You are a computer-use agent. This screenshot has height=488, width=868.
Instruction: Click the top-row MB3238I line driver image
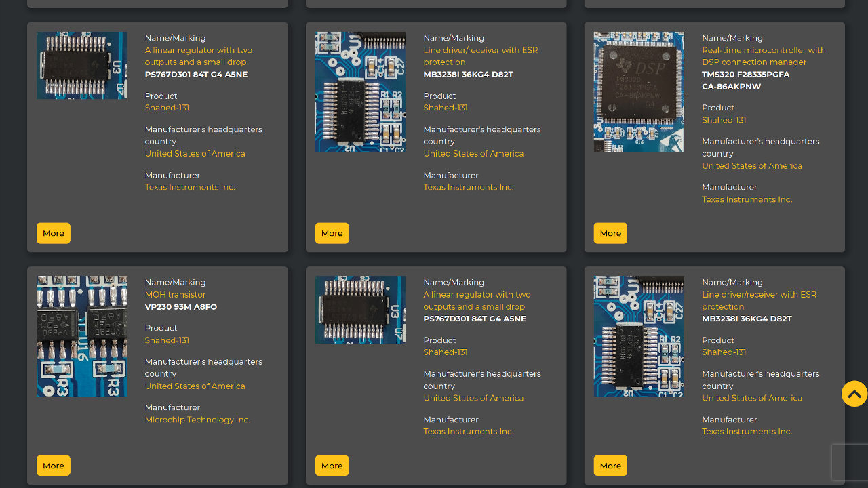[x=360, y=91]
